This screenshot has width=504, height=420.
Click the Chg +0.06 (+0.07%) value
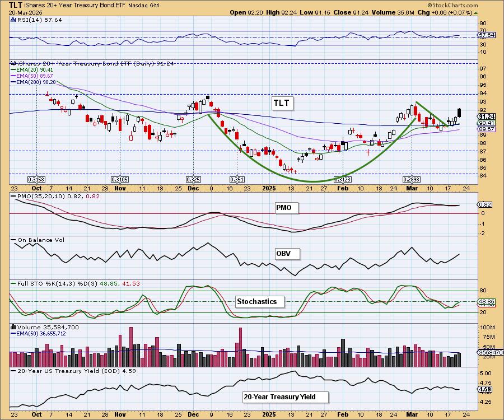pos(445,12)
